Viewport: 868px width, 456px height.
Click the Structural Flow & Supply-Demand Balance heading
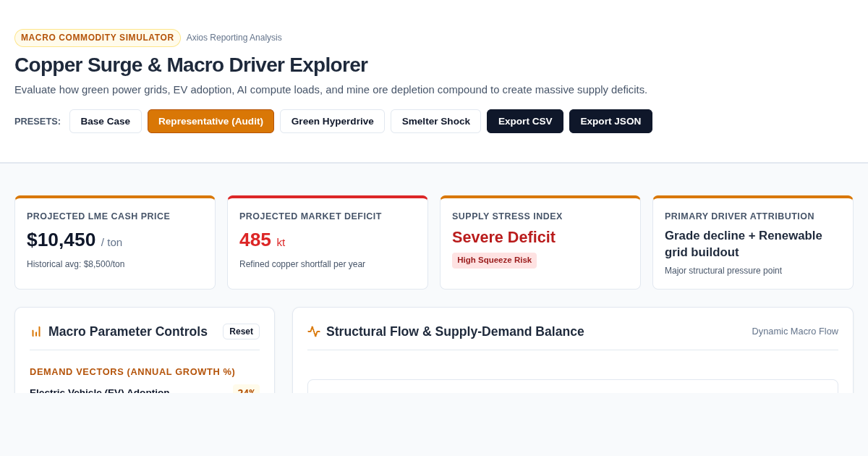(x=455, y=332)
